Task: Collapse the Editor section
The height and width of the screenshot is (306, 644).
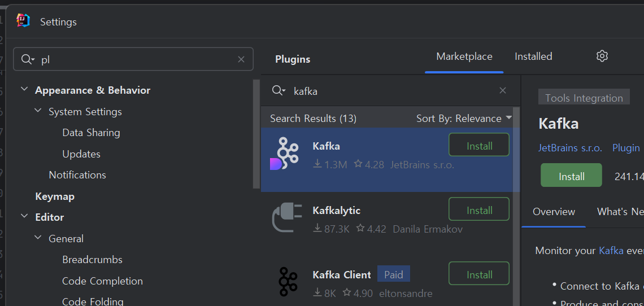Action: point(24,216)
